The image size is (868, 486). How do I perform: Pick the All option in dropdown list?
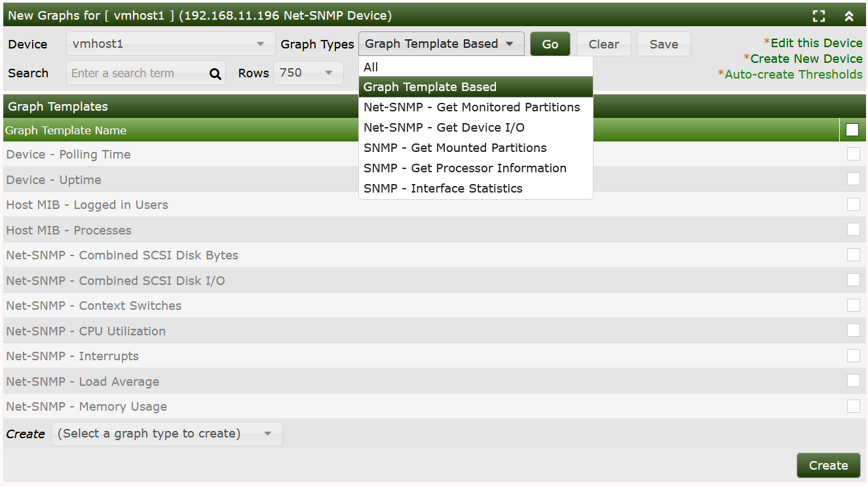pos(371,67)
